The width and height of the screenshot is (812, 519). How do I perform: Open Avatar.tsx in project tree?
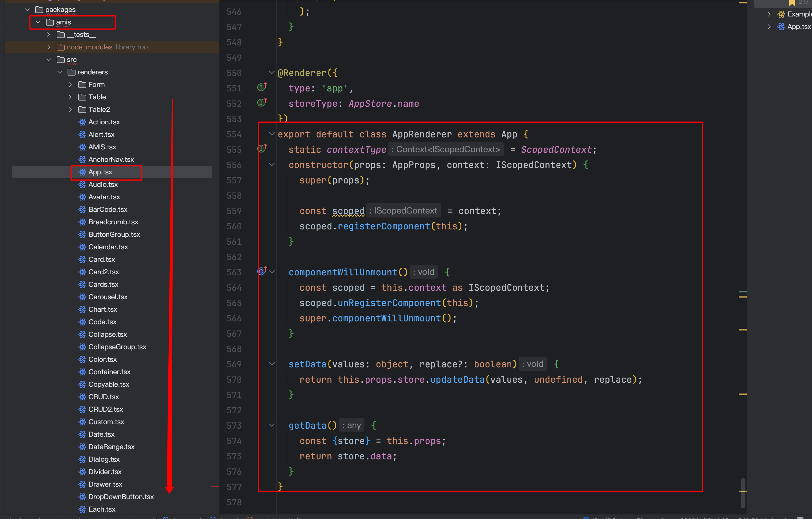tap(104, 197)
